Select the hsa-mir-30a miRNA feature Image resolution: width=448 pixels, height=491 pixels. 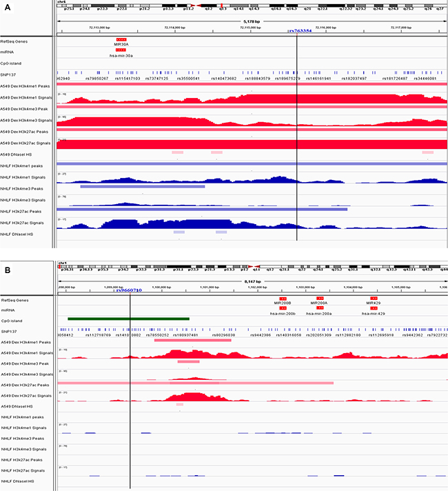point(121,50)
